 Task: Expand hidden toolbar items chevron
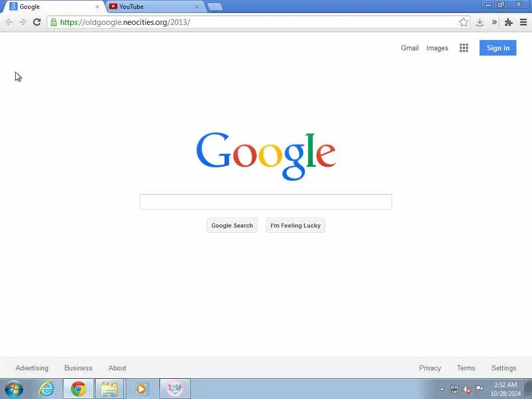(x=495, y=22)
